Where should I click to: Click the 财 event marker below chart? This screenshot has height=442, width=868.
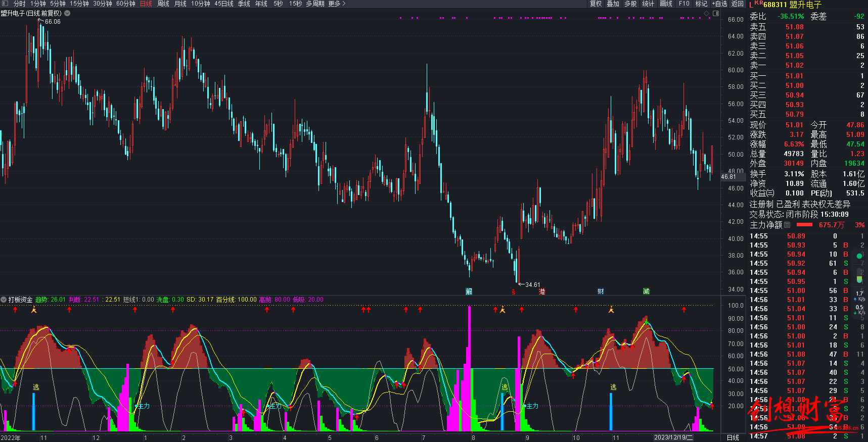tap(601, 291)
